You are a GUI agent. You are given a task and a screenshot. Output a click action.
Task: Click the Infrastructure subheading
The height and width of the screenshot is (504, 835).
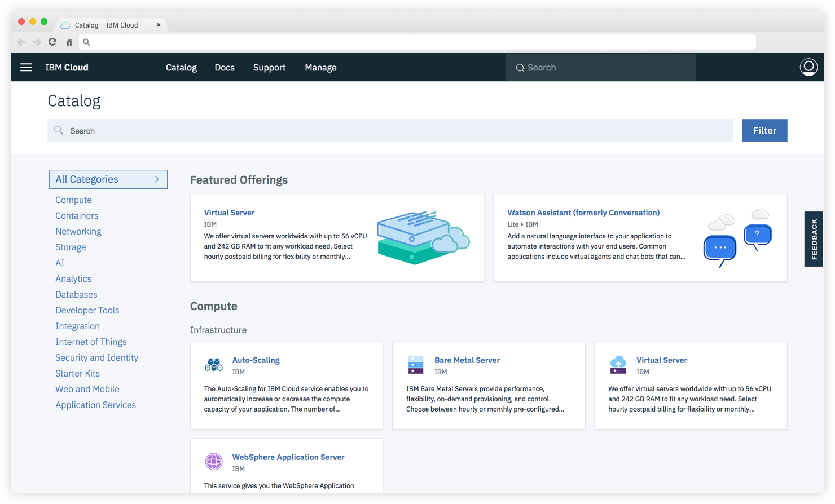pyautogui.click(x=218, y=330)
